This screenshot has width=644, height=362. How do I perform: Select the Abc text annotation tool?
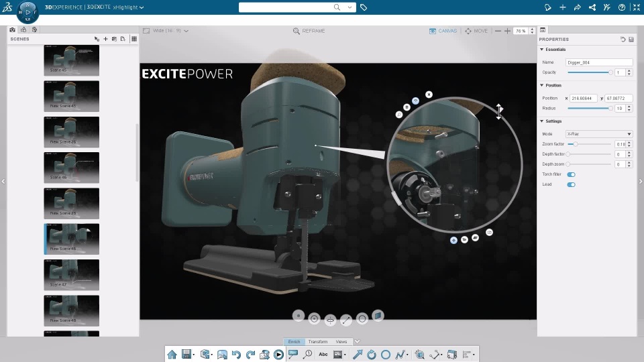click(323, 354)
